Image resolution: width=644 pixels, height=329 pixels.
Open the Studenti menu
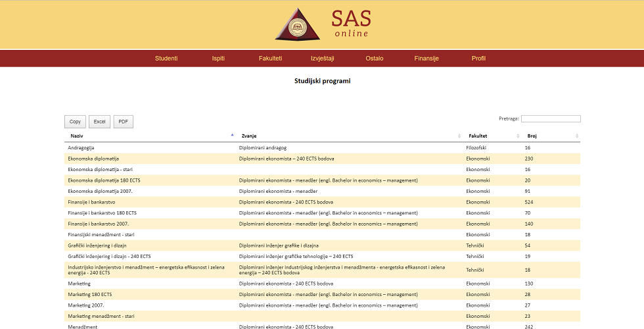point(166,59)
